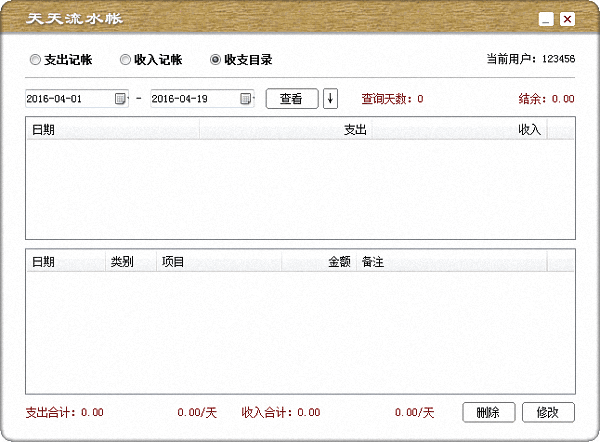
Task: Open the end date calendar dropdown
Action: 246,99
